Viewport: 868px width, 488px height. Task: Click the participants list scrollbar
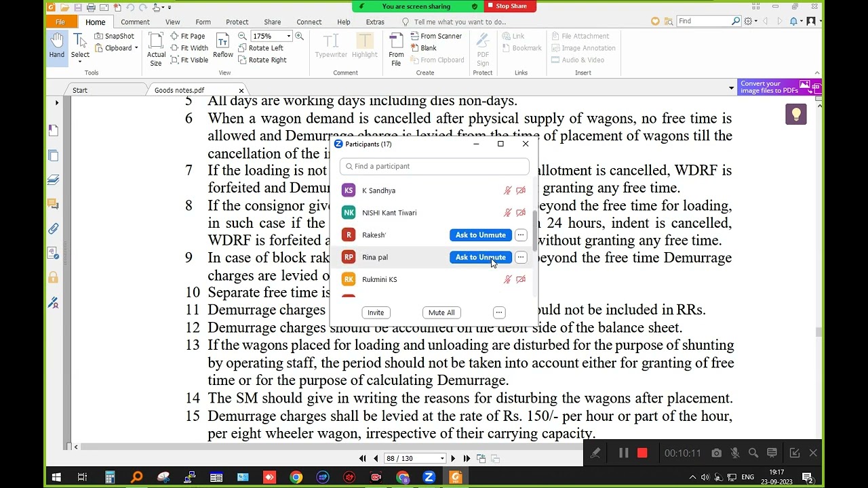(x=534, y=230)
